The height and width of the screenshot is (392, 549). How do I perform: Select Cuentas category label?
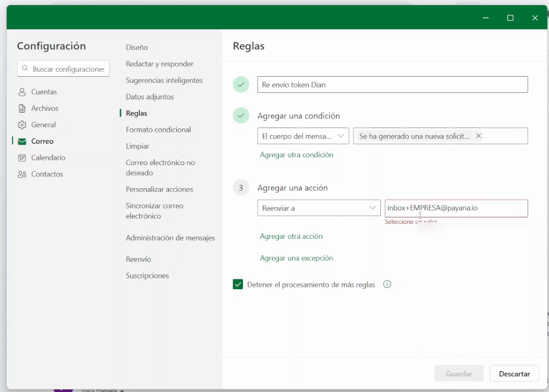44,92
